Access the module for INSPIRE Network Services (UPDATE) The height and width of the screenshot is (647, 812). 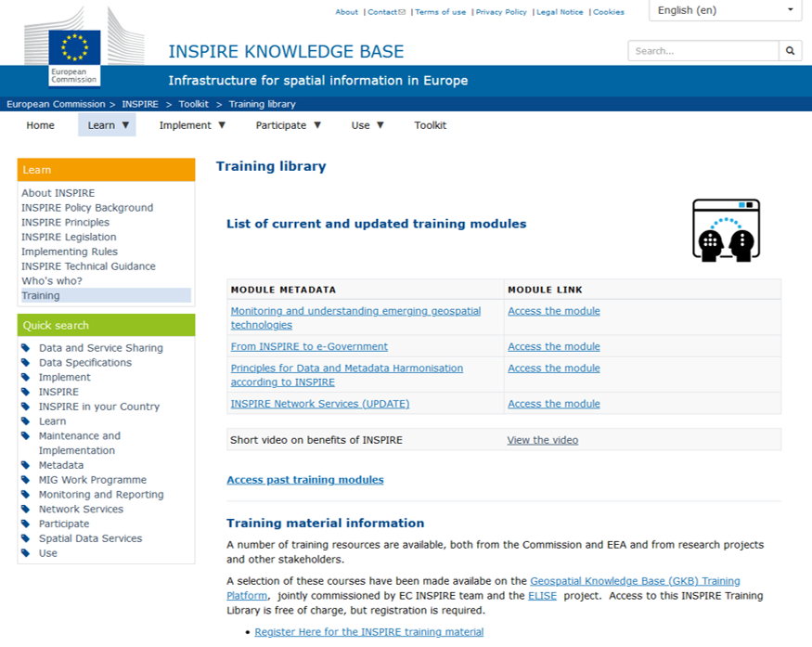click(x=554, y=403)
